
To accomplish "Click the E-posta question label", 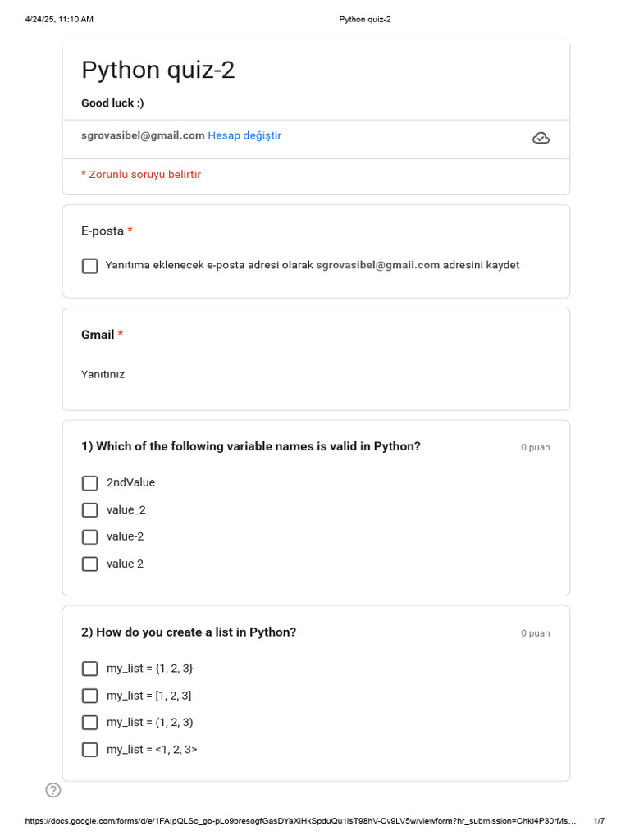I will click(x=103, y=231).
